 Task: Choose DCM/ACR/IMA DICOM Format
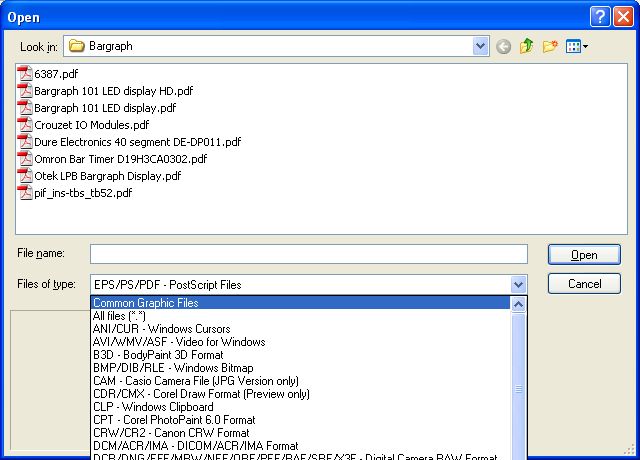click(301, 446)
